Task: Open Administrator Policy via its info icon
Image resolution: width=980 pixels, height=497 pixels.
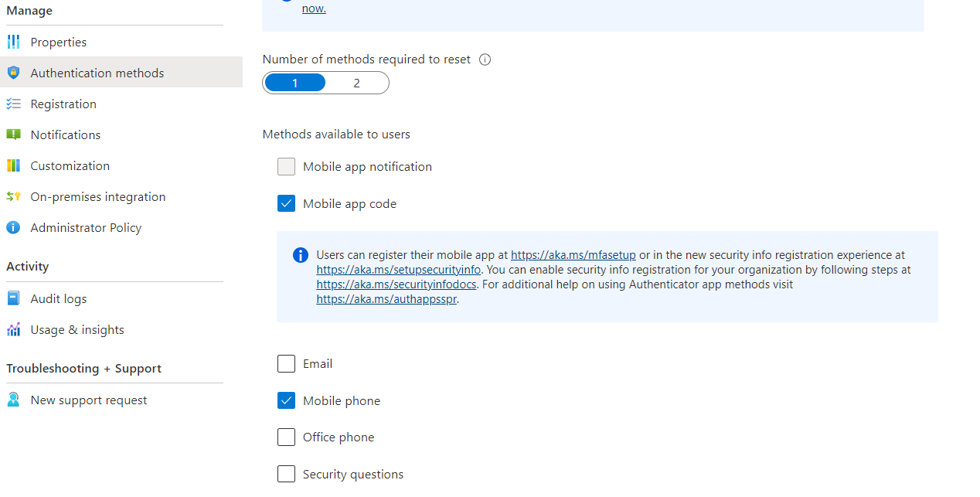Action: (14, 227)
